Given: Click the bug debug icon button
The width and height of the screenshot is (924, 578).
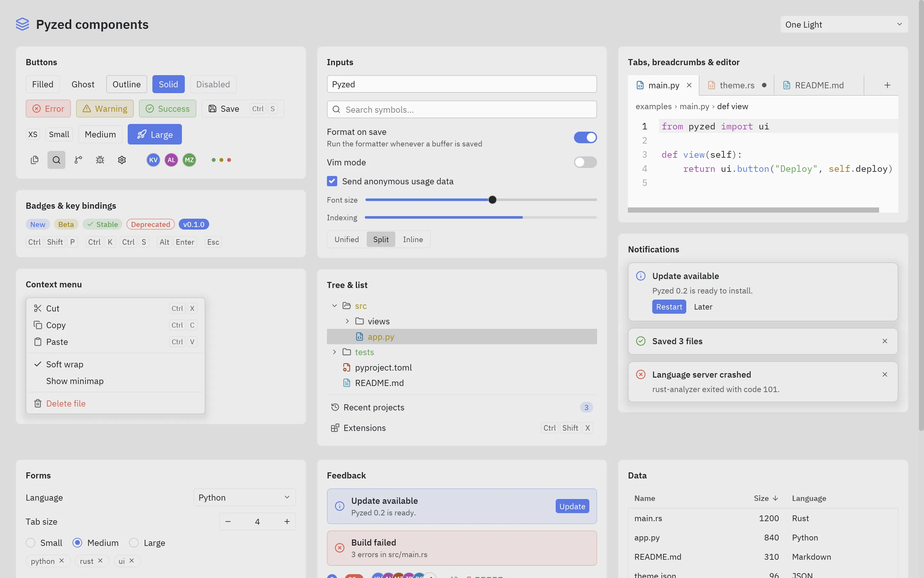Looking at the screenshot, I should [x=100, y=160].
